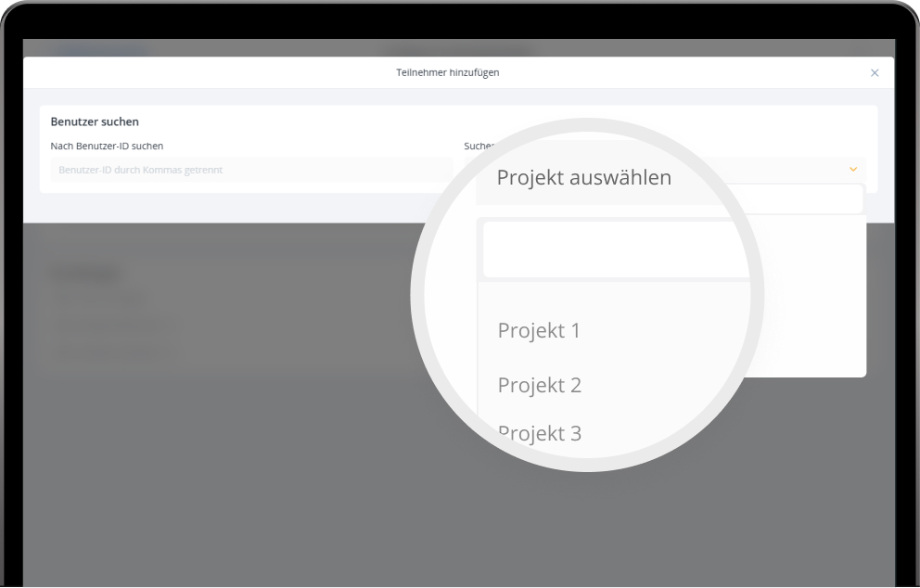
Task: Focus the search box inside project dropdown
Action: click(616, 249)
